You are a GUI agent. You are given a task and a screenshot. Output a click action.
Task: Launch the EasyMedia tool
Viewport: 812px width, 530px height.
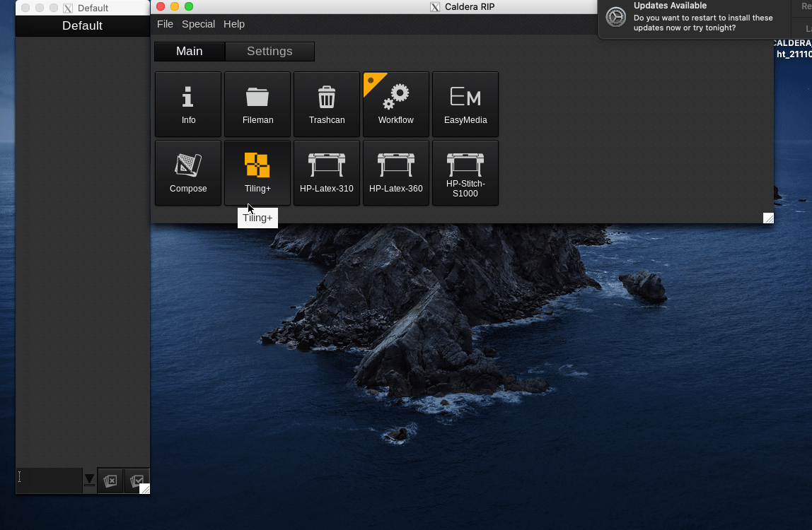tap(465, 104)
